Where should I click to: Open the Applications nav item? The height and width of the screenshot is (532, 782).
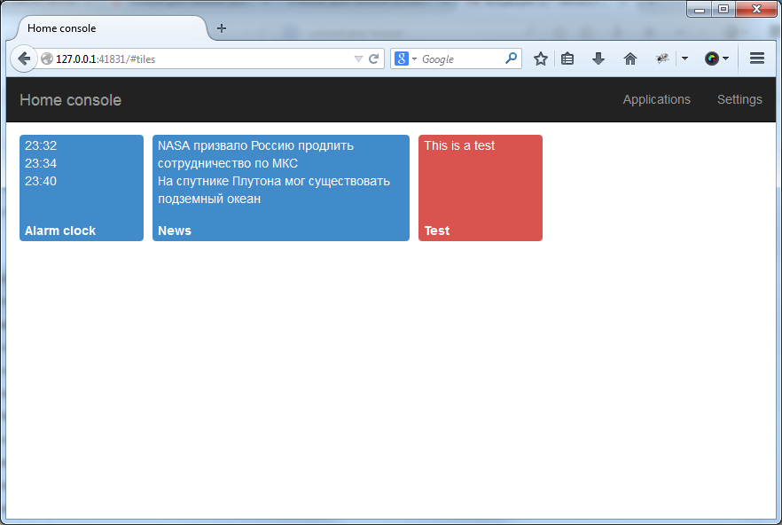pyautogui.click(x=656, y=99)
